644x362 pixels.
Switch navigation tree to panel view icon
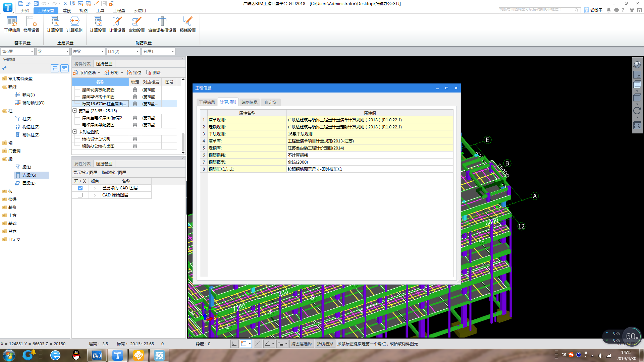point(64,68)
